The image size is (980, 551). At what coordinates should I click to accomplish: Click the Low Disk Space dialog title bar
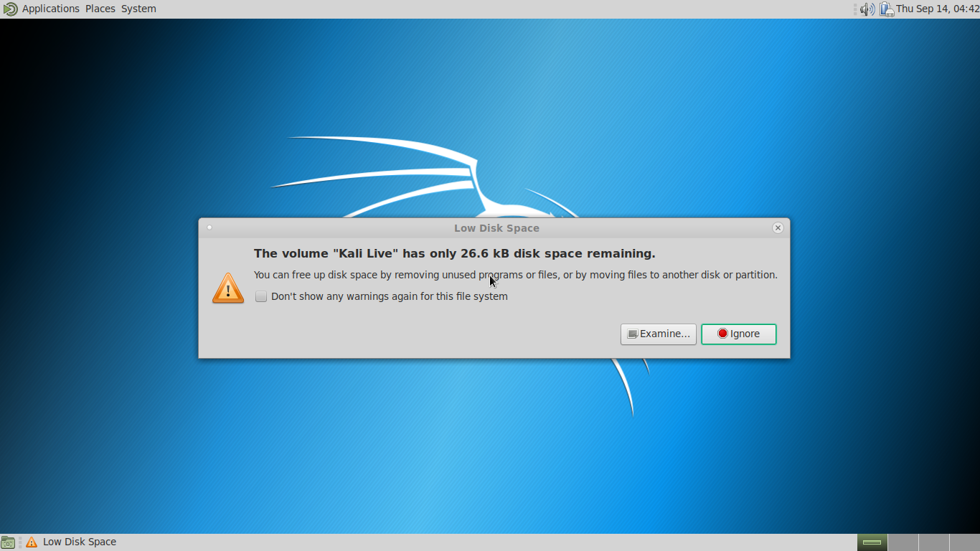[494, 227]
